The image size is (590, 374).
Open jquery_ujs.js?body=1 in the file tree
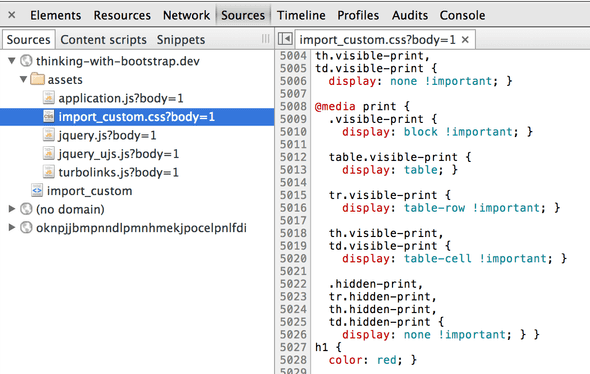click(119, 154)
